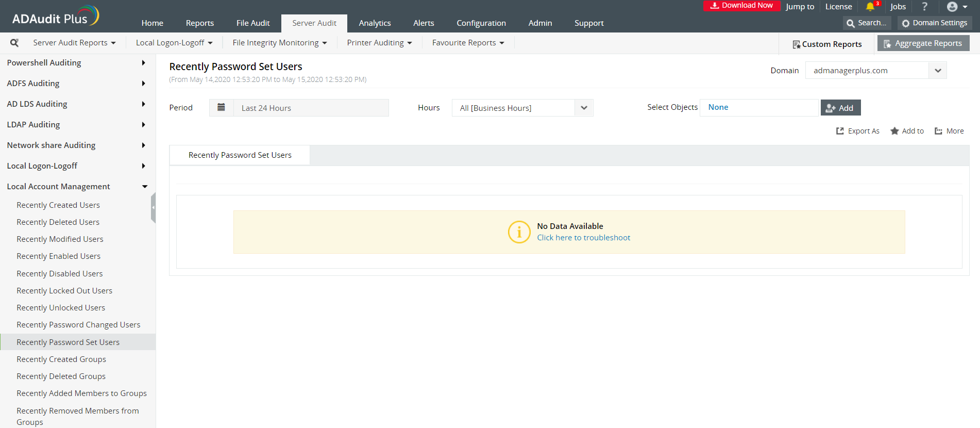
Task: Open Recently Created Groups report
Action: 61,359
